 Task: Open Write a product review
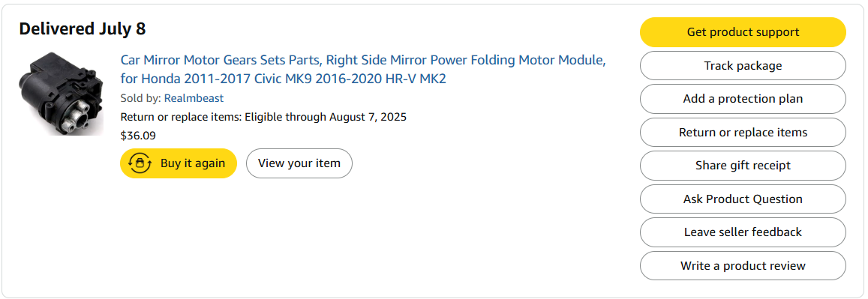click(743, 266)
